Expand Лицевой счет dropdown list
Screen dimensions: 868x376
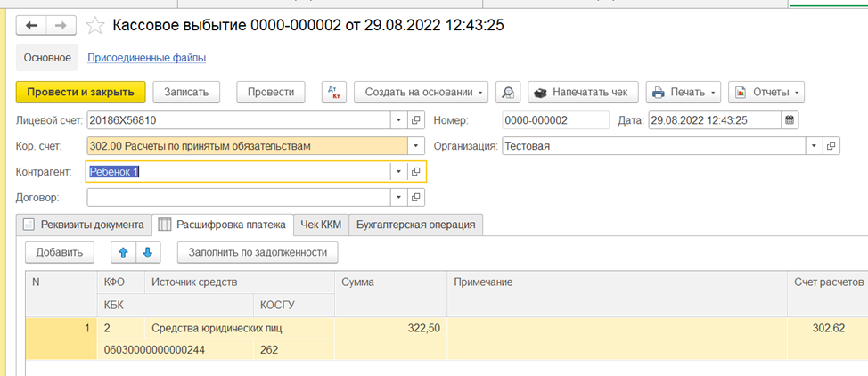(x=398, y=119)
